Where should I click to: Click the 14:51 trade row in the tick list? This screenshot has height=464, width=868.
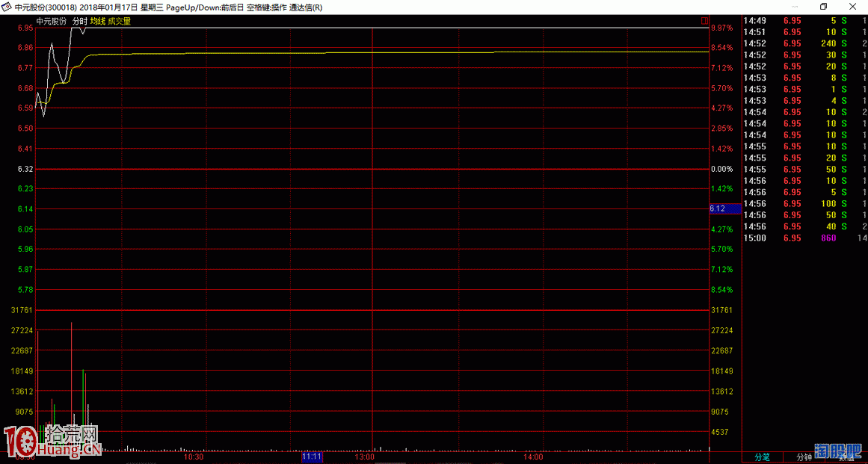pyautogui.click(x=805, y=32)
